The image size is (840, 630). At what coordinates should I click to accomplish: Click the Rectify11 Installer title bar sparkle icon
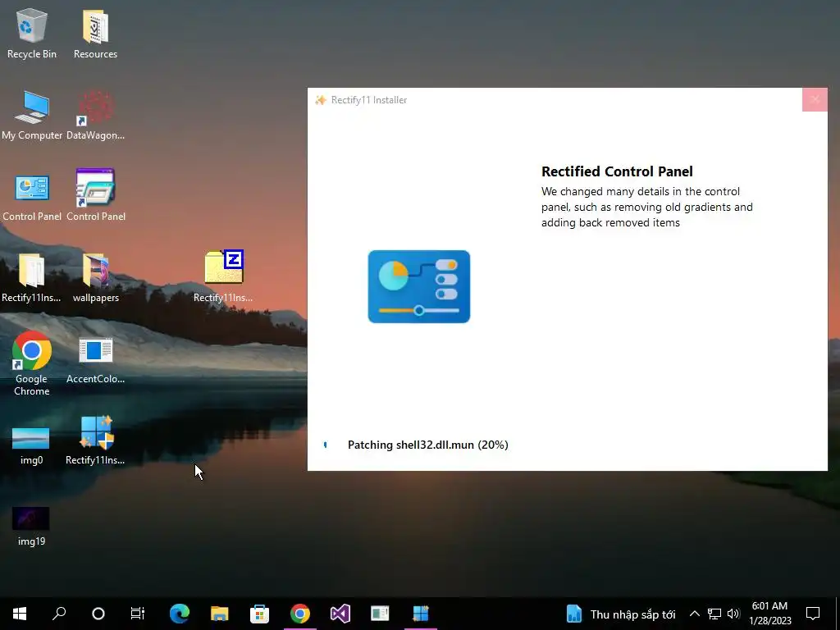pos(321,100)
